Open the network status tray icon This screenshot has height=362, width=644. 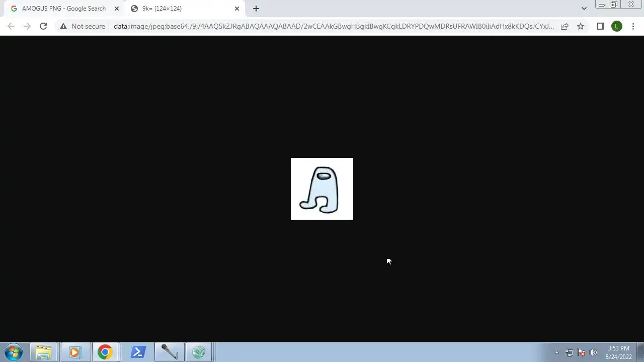pyautogui.click(x=569, y=352)
